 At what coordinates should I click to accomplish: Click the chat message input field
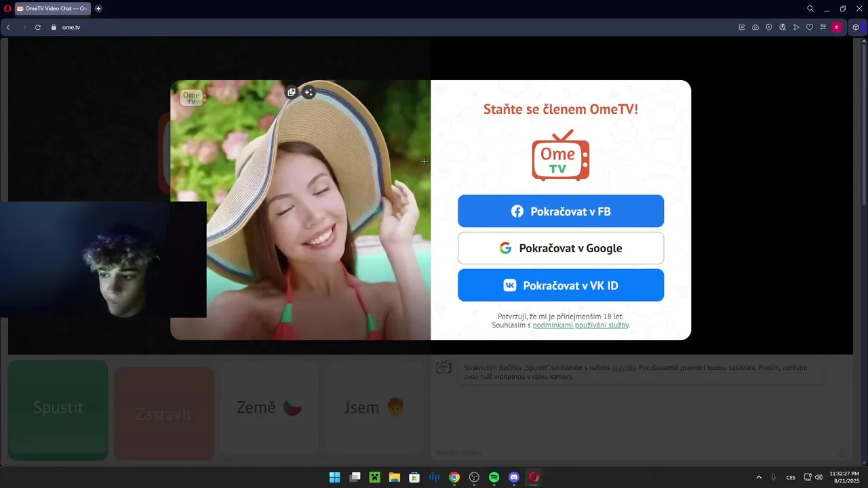[634, 453]
